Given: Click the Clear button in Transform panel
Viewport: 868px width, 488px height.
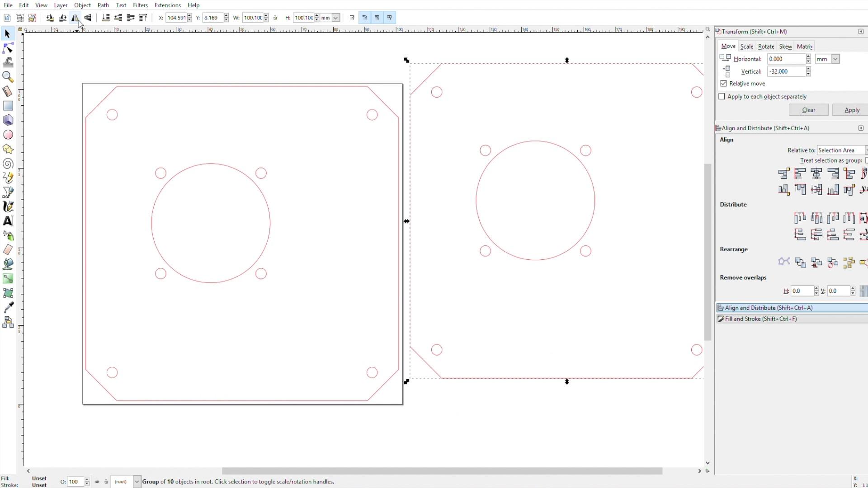Looking at the screenshot, I should pos(808,110).
